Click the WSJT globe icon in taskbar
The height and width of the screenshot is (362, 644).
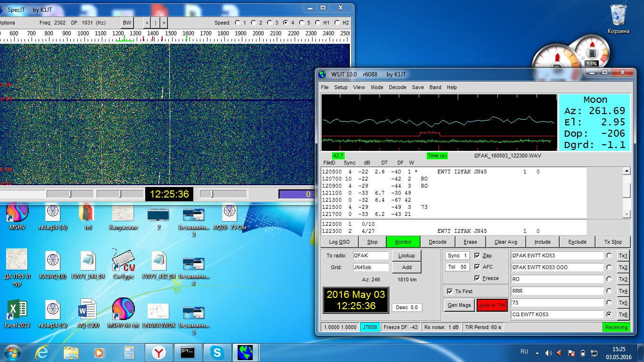click(x=245, y=352)
